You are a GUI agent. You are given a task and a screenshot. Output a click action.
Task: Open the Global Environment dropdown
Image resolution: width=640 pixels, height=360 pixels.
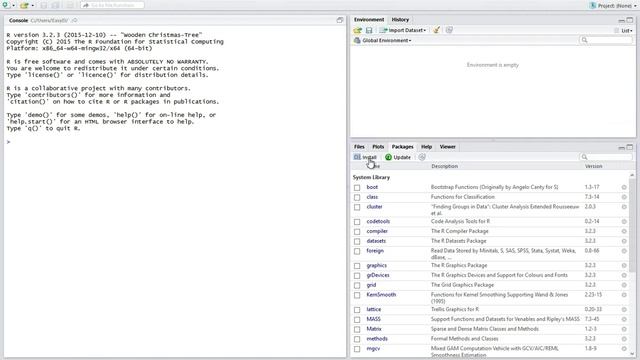point(383,40)
